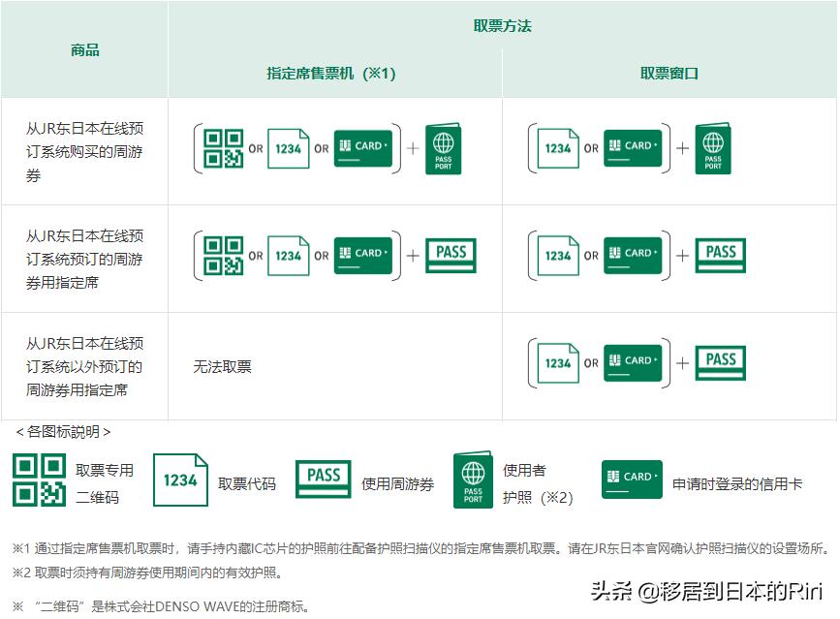This screenshot has width=840, height=619.
Task: Click the PASS icon in third row pickup window column
Action: click(x=720, y=361)
